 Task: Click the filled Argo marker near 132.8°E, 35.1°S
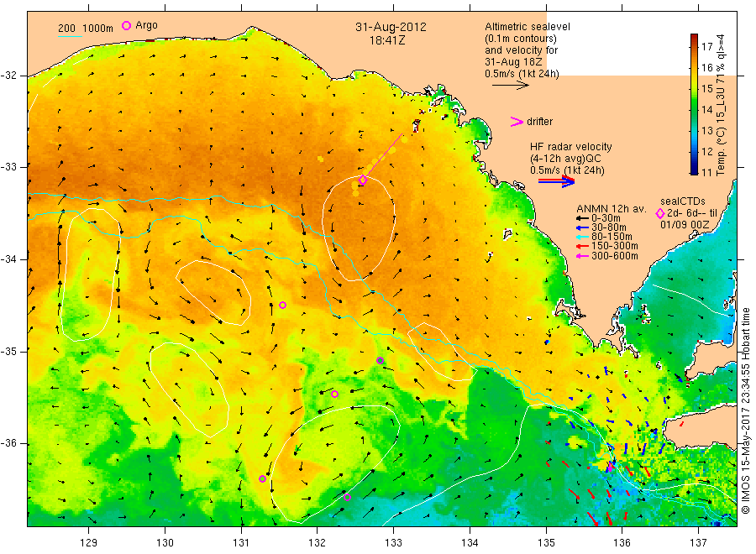coord(380,360)
